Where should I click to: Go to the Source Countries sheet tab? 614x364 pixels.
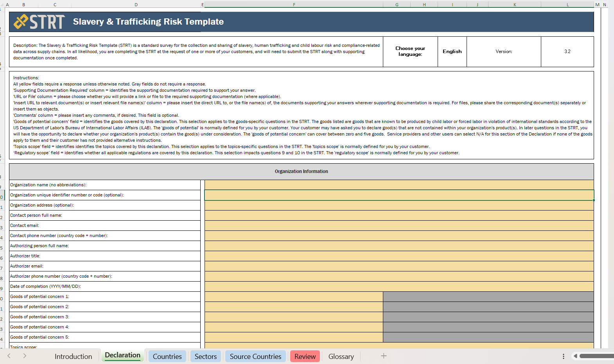tap(255, 356)
